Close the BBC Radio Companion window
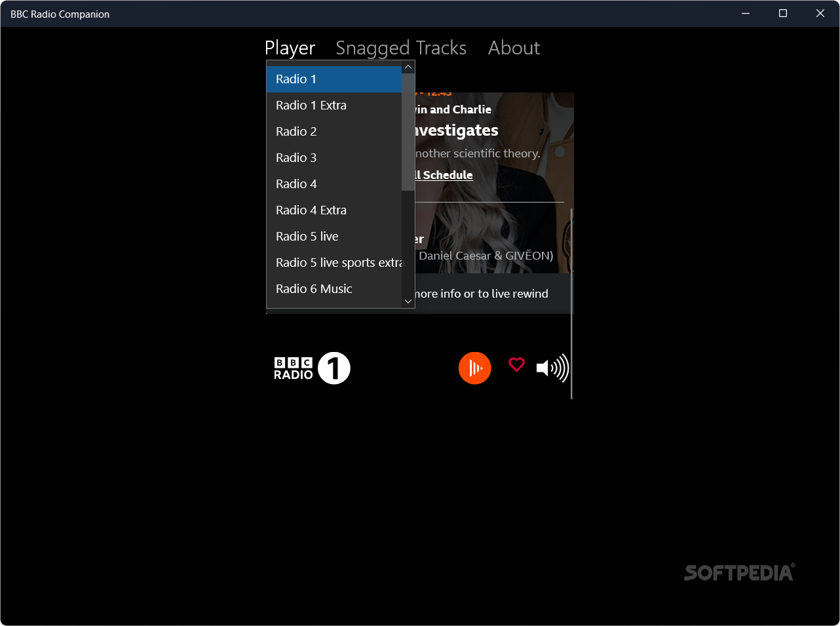 pos(820,13)
